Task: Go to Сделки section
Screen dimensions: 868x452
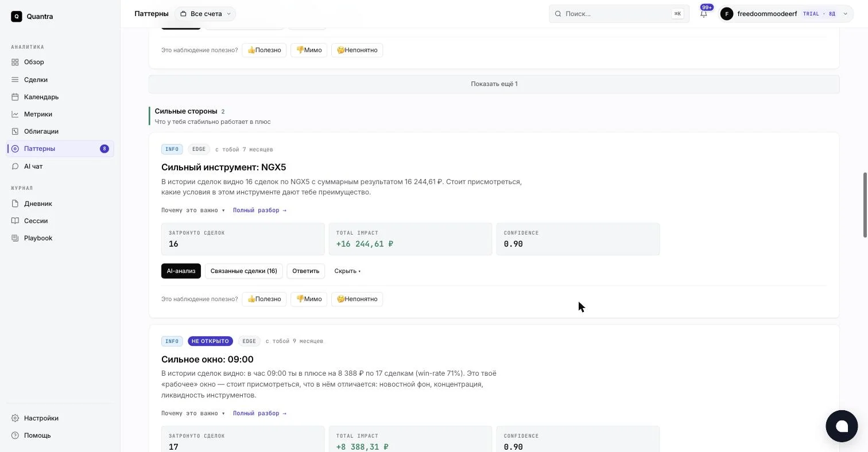Action: point(60,80)
